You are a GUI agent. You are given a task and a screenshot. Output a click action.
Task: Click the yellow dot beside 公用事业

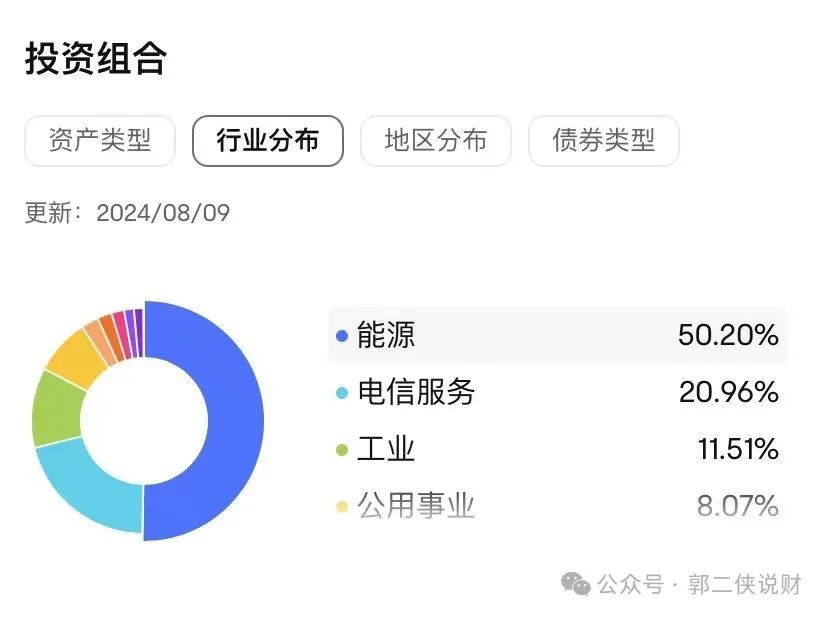(x=342, y=507)
